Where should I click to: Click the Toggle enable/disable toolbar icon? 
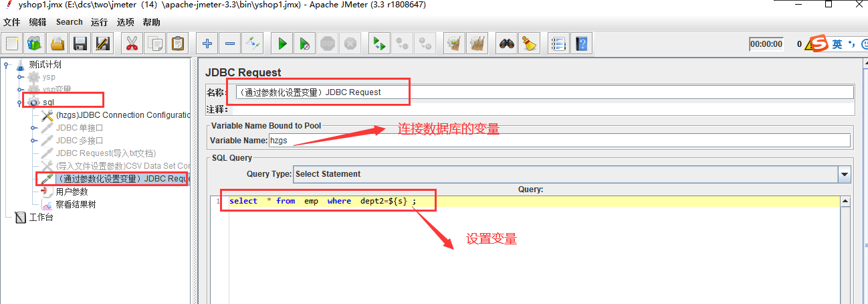click(253, 44)
